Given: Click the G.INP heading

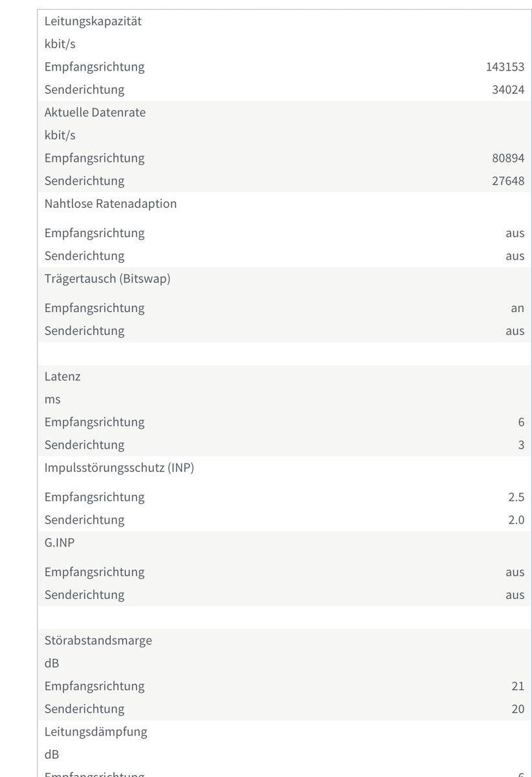Looking at the screenshot, I should 60,543.
